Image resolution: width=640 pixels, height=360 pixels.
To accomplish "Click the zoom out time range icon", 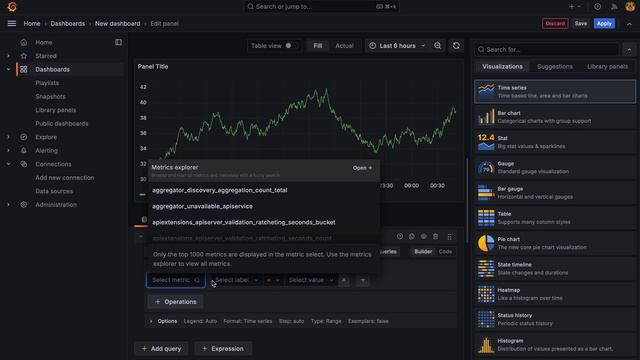I will (438, 46).
